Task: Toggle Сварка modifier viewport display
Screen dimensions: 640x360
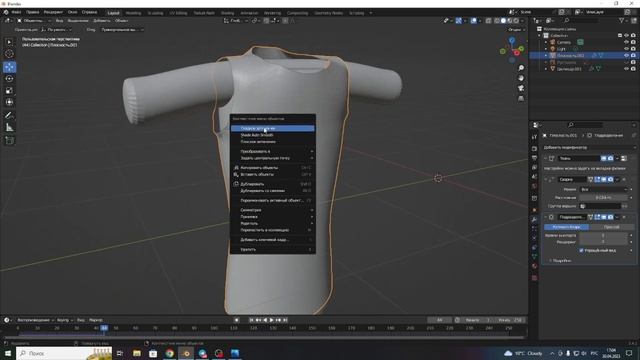Action: [604, 179]
